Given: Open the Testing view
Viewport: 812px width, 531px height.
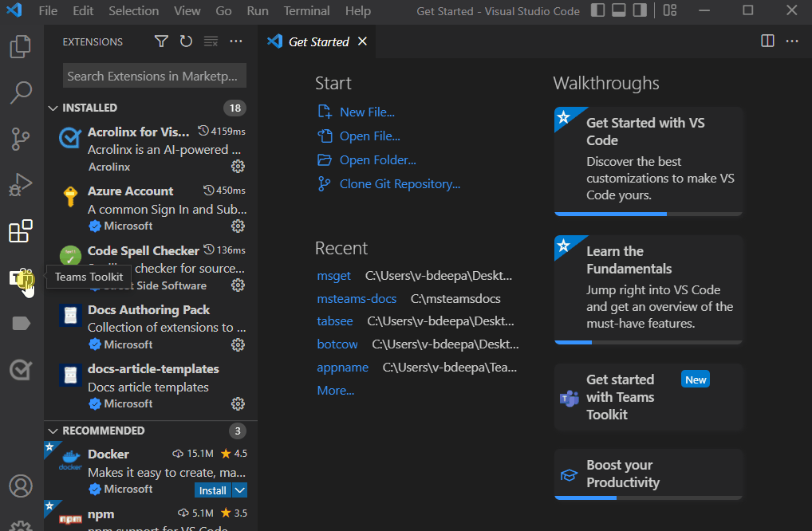Looking at the screenshot, I should [x=20, y=369].
